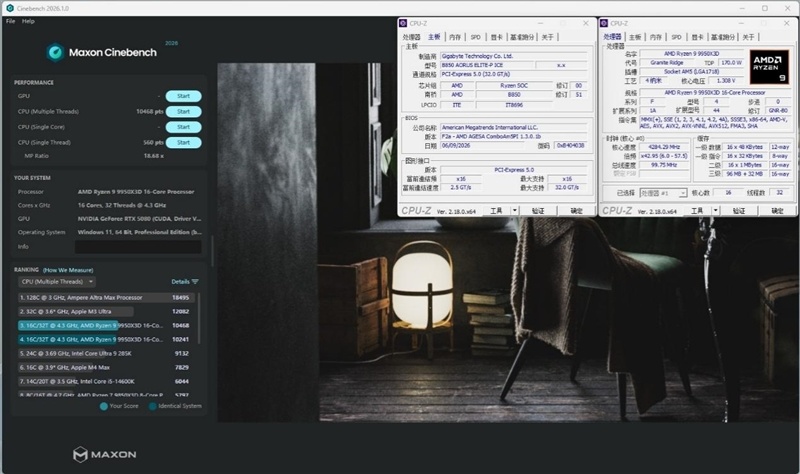The height and width of the screenshot is (474, 800).
Task: Open SPD tab in left CPU-Z window
Action: click(476, 37)
